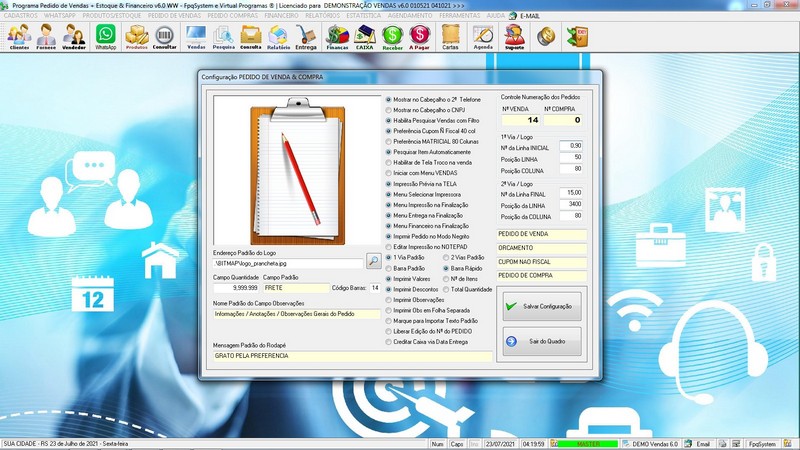The height and width of the screenshot is (450, 800).
Task: Click the PEDIDO DE VENDA title field
Action: point(541,234)
